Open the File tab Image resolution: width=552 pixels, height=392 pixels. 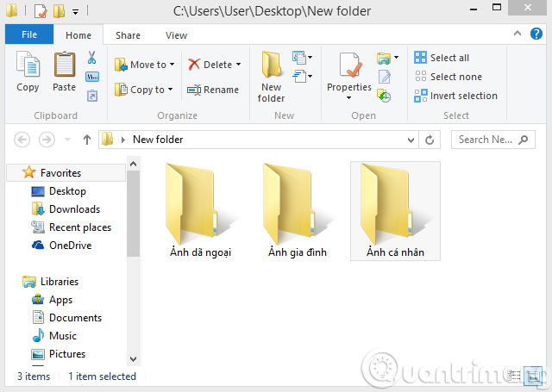point(29,34)
